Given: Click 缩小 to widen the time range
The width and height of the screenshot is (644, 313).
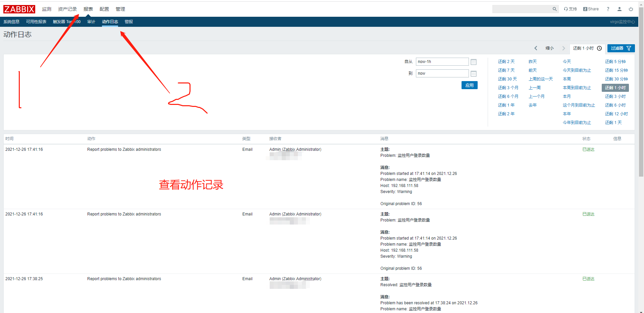Looking at the screenshot, I should pyautogui.click(x=549, y=48).
